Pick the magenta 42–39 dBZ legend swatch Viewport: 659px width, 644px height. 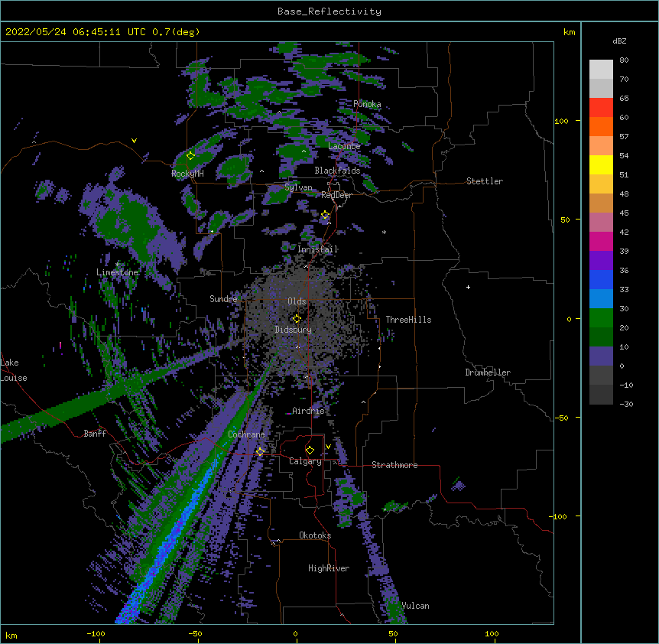coord(601,241)
